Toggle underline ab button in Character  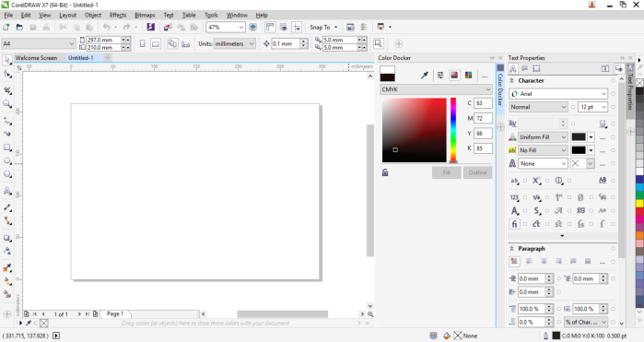514,180
